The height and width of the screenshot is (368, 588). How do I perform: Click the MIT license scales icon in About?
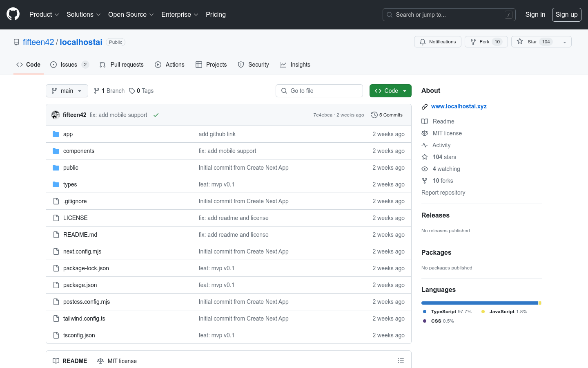coord(425,133)
